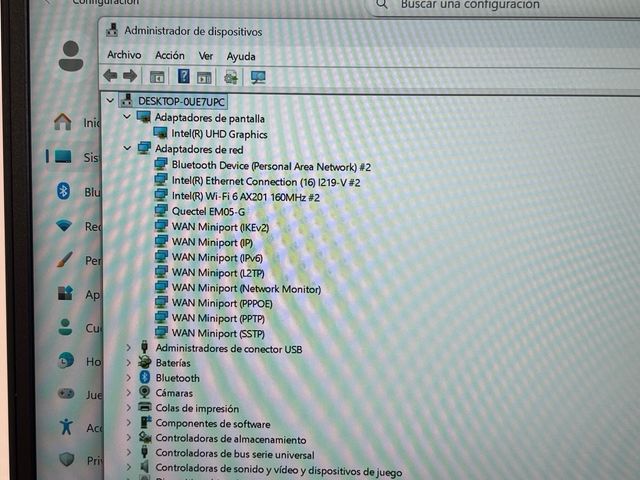This screenshot has width=640, height=480.
Task: Click the Cámaras webcam icon
Action: coord(144,392)
